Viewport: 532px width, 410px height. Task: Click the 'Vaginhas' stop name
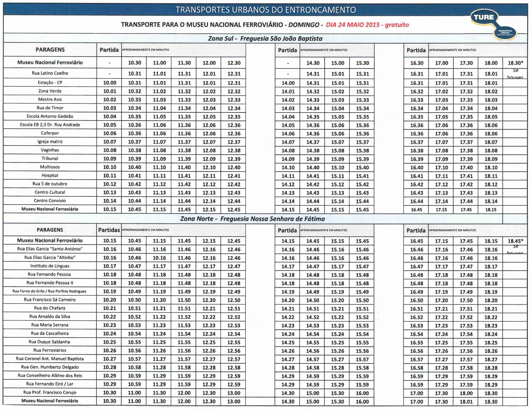50,150
